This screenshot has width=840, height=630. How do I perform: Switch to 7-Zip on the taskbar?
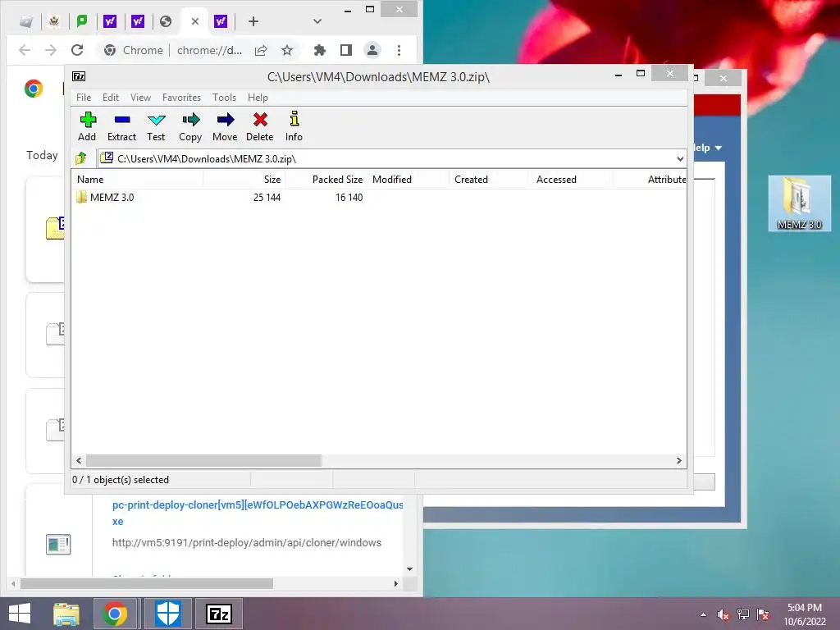(218, 614)
